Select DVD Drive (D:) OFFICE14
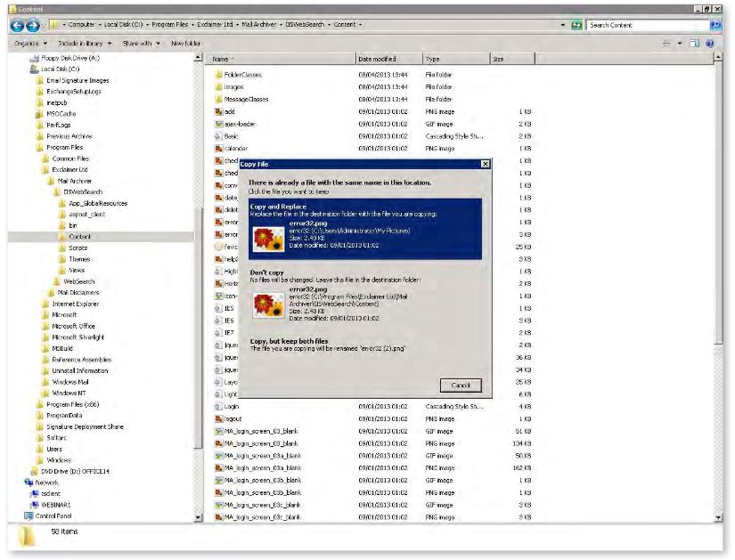 tap(69, 472)
